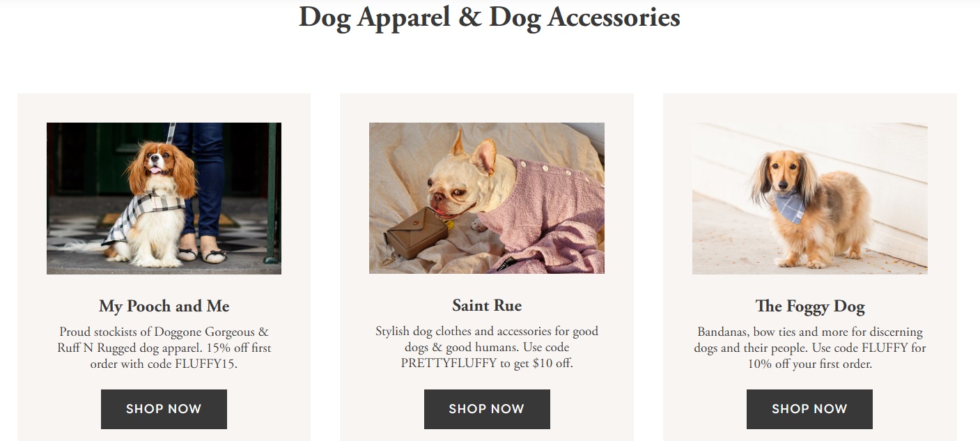Click the dachshund wearing bandana photo

point(809,198)
